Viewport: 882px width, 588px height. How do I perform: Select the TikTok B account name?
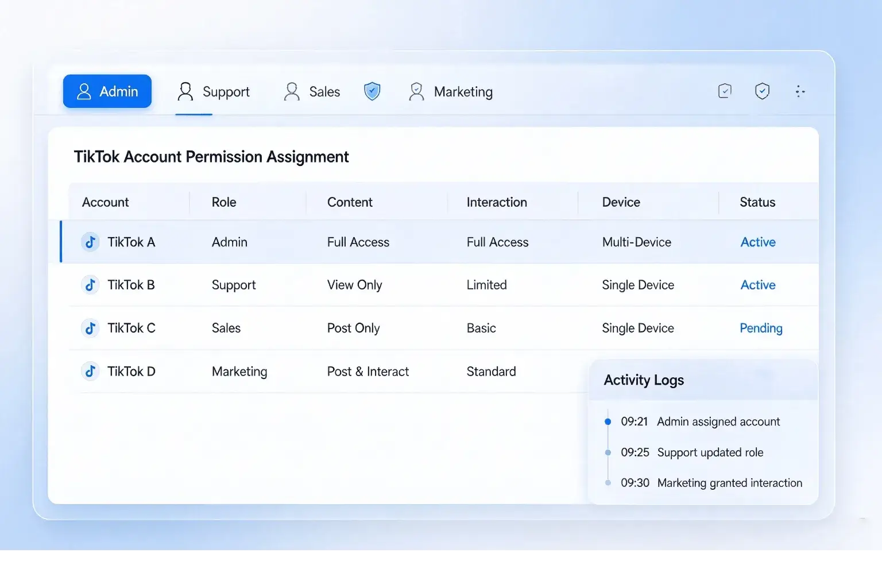(131, 285)
